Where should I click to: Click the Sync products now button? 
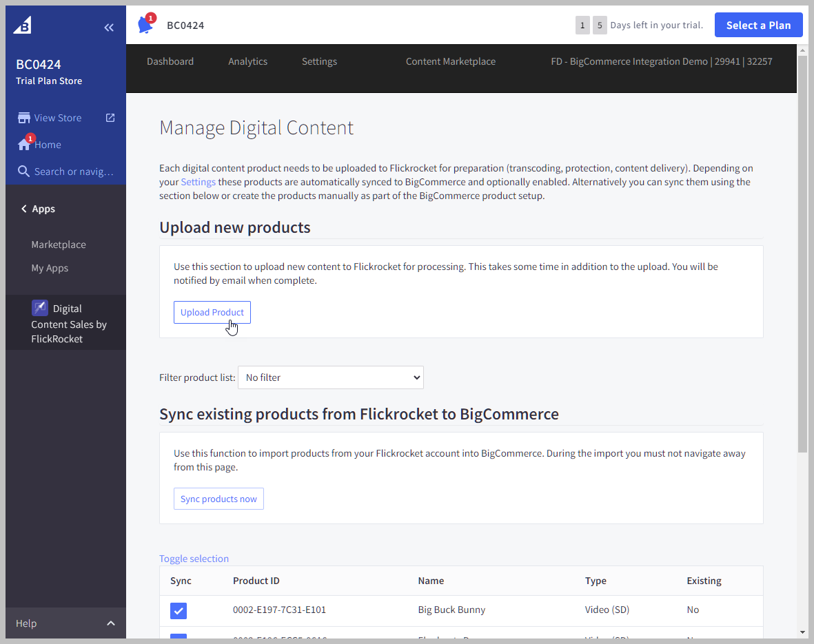[218, 499]
